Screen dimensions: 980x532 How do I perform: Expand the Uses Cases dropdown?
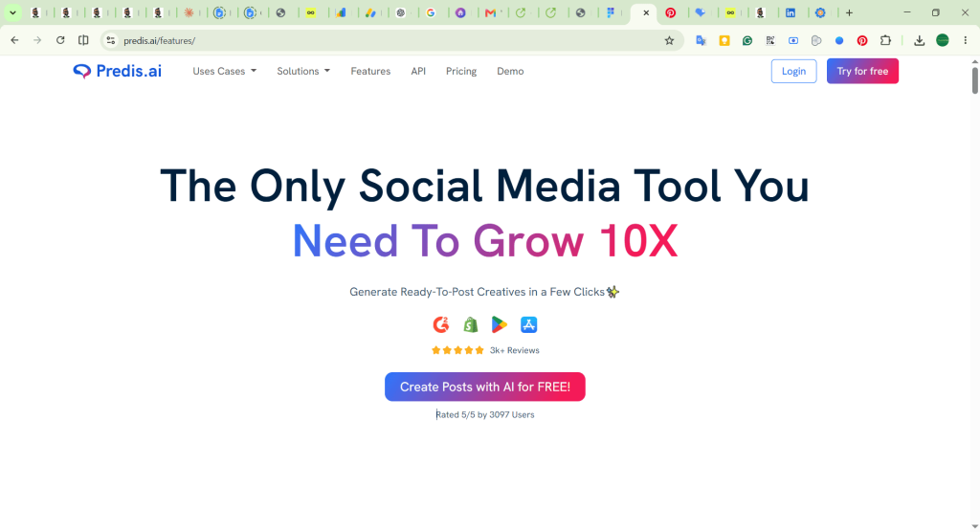(224, 71)
